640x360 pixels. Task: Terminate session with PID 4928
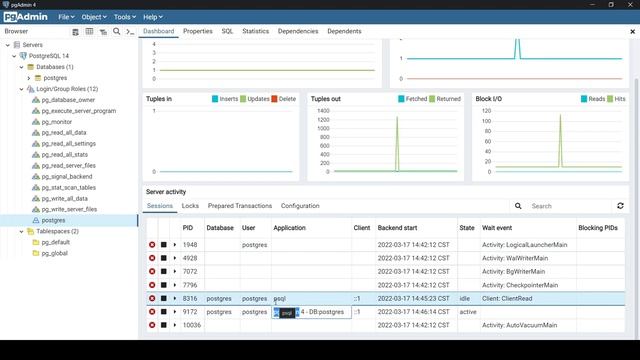click(152, 258)
